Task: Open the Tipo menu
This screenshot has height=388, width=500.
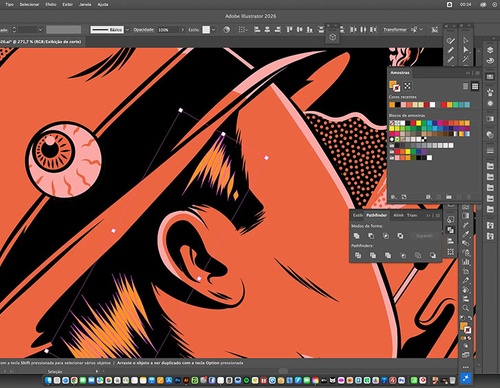Action: 9,5
